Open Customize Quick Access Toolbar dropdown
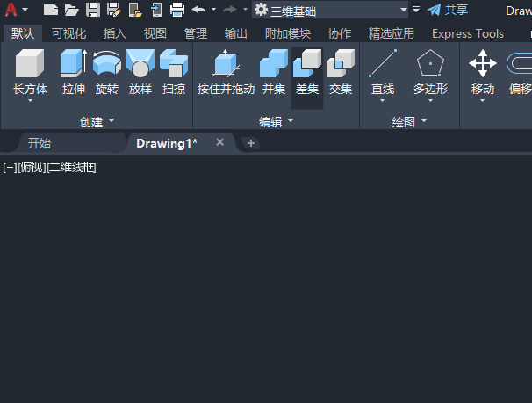 (x=416, y=9)
